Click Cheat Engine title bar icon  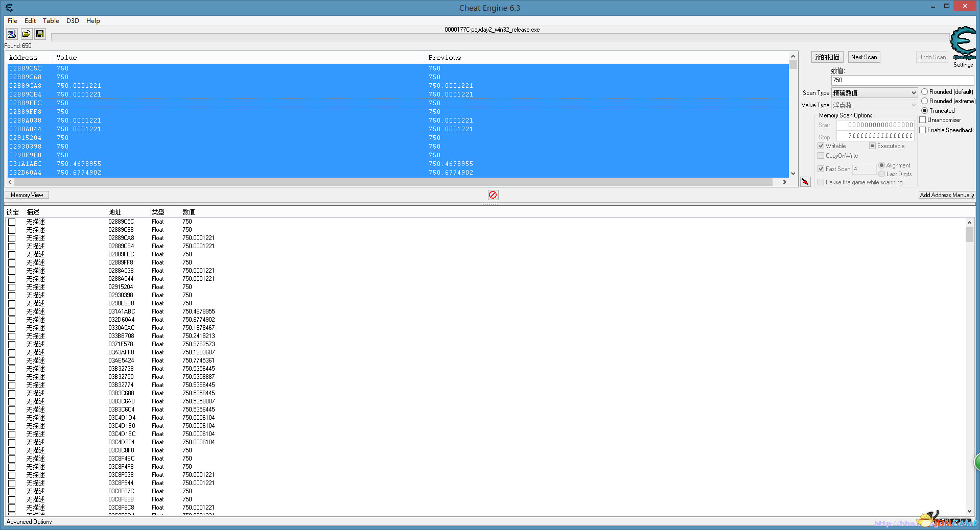(x=9, y=8)
